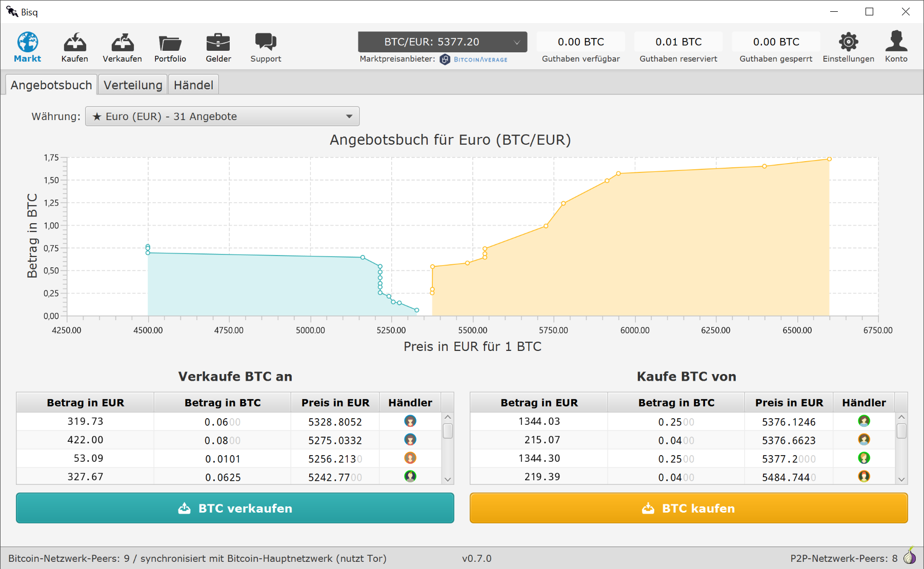Click the 0.0625 BTC amount cell
Viewport: 924px width, 569px height.
(x=223, y=477)
